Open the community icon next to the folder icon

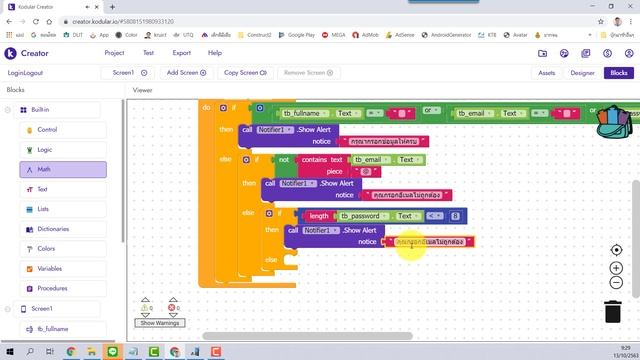(564, 53)
